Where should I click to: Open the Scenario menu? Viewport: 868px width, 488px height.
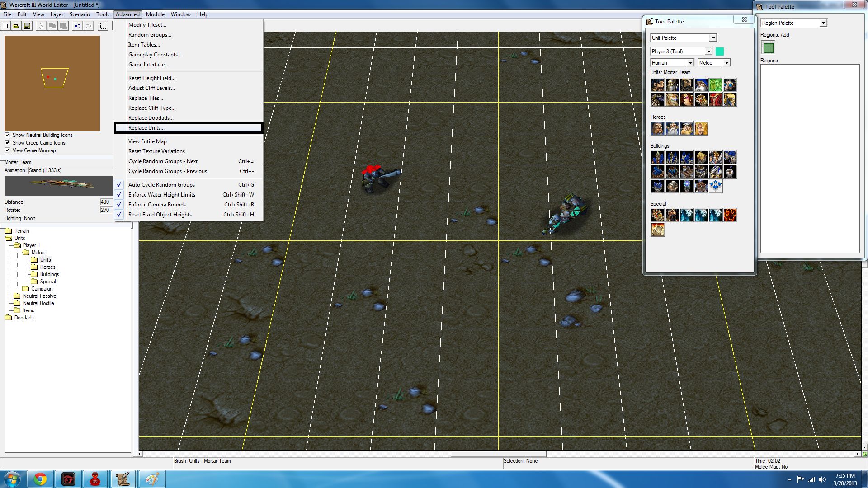click(80, 14)
